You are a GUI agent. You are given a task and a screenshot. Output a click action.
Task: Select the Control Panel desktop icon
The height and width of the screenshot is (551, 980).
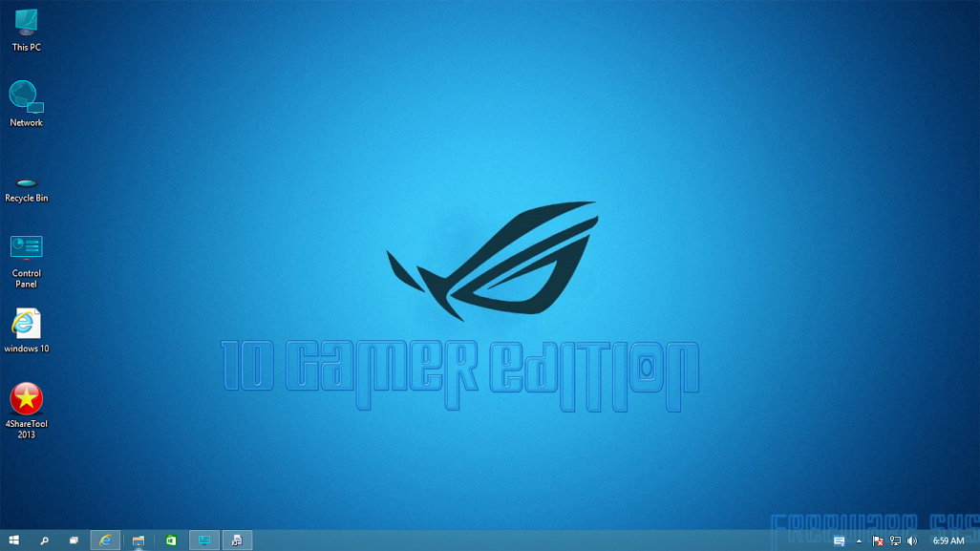[26, 262]
